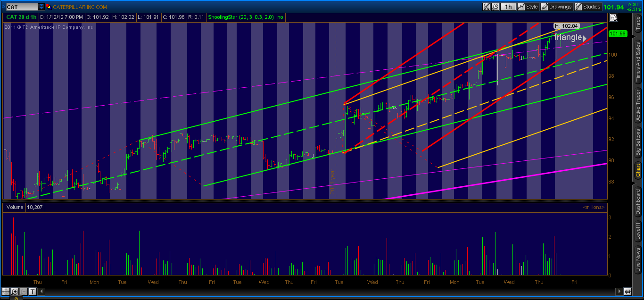Click the zoom out magnifier icon
Screen dimensions: 644x300
24,292
